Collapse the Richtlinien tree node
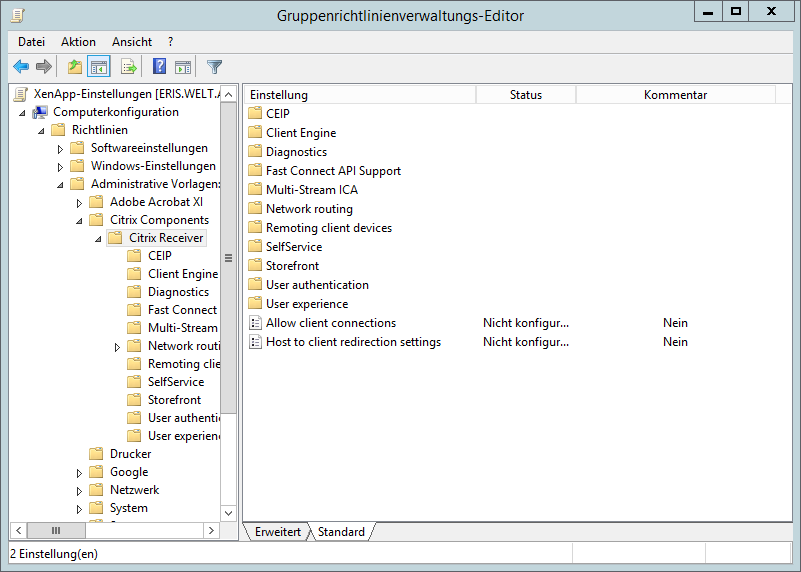Viewport: 801px width, 572px height. (41, 131)
